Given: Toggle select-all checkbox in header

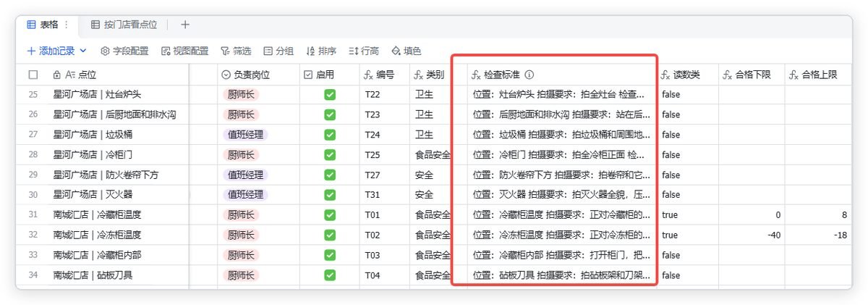Looking at the screenshot, I should coord(33,74).
